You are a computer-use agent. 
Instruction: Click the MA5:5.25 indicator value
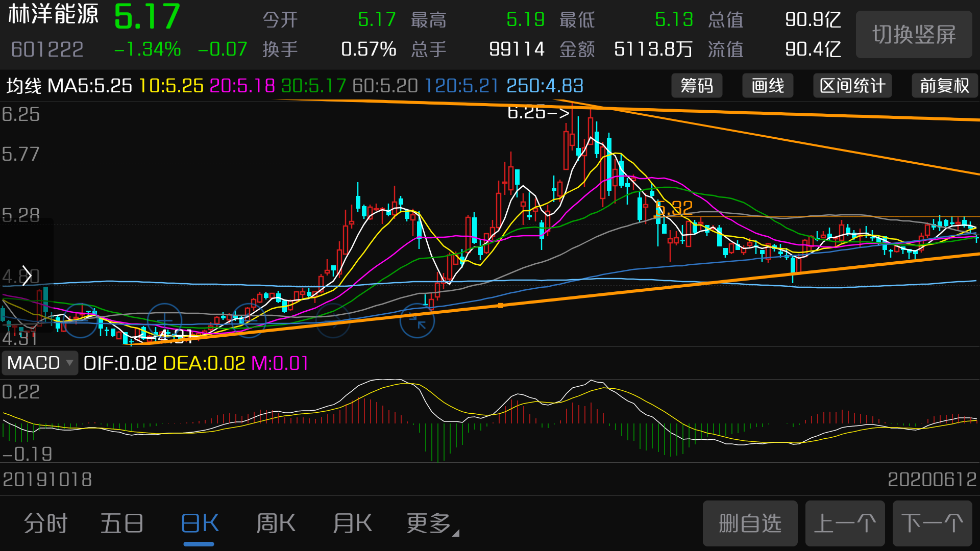(x=90, y=86)
